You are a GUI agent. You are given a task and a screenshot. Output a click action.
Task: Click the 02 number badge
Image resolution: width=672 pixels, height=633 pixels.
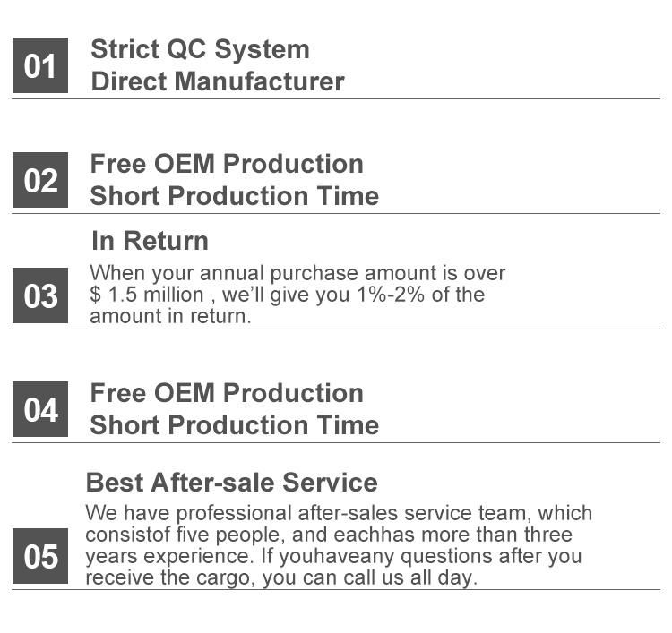click(40, 180)
